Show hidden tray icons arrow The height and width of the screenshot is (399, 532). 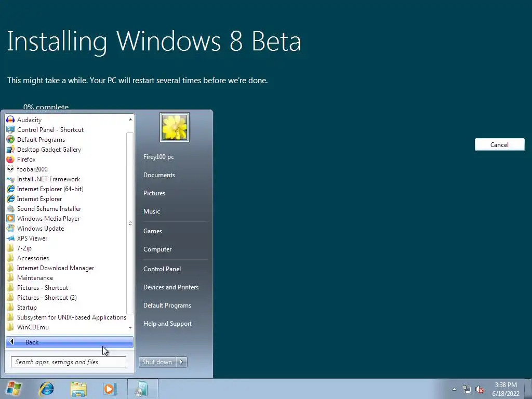[x=454, y=389]
